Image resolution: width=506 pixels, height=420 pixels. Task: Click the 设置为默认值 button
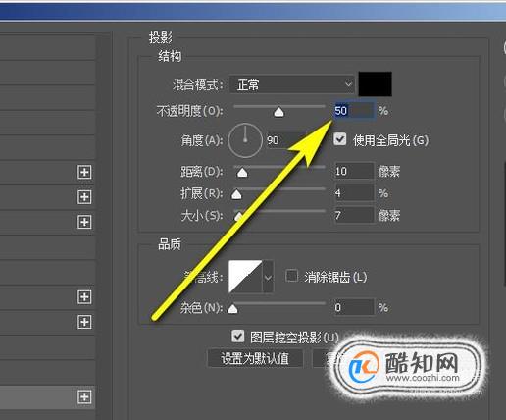[x=255, y=358]
